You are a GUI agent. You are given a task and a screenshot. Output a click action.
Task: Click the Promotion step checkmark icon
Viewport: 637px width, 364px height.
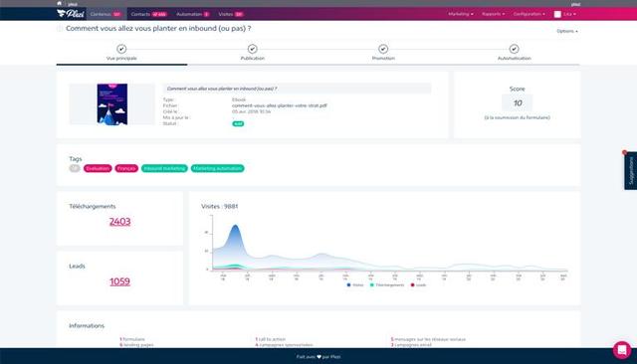[x=383, y=49]
